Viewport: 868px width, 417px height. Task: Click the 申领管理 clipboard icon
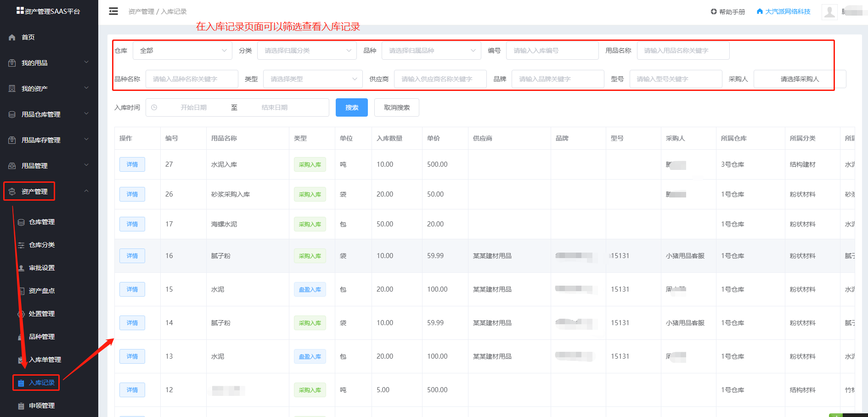click(x=21, y=406)
